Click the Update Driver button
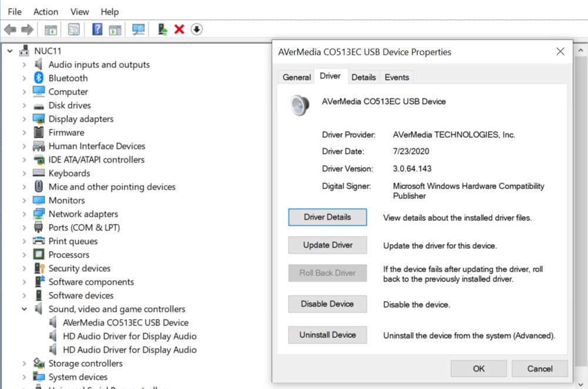Image resolution: width=588 pixels, height=389 pixels. tap(327, 245)
